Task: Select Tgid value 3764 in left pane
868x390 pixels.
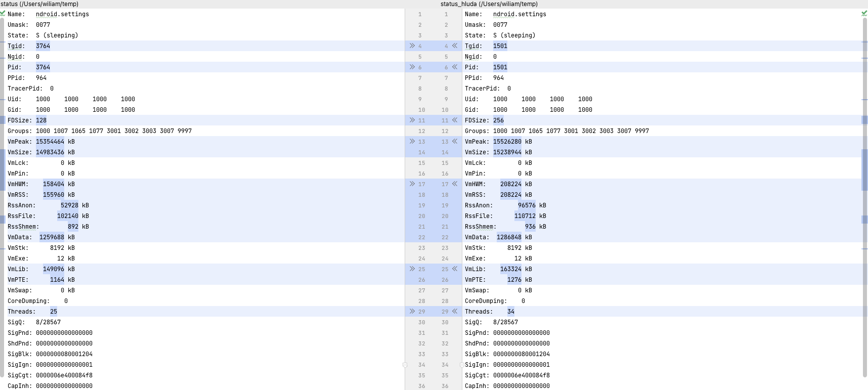Action: click(43, 46)
